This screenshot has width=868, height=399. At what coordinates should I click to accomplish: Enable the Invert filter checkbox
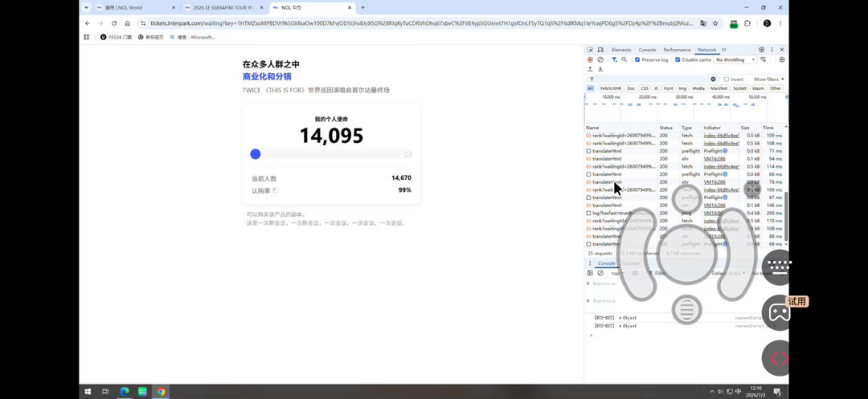point(727,79)
